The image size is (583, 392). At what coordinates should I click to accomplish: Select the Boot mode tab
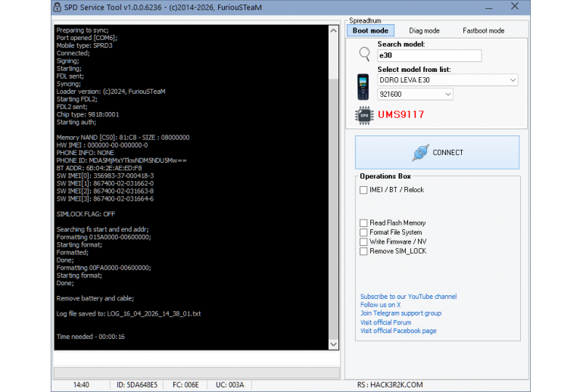370,31
